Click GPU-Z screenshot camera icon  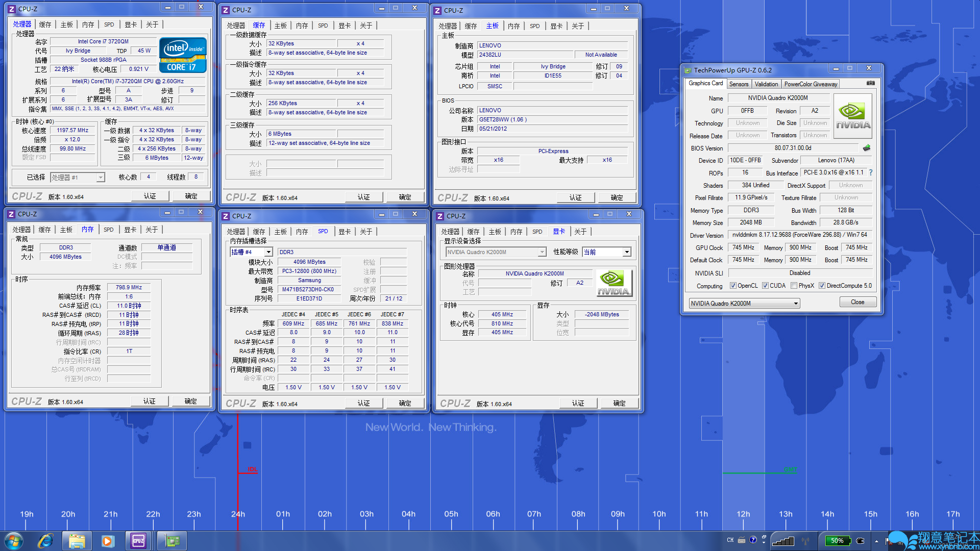(x=870, y=83)
